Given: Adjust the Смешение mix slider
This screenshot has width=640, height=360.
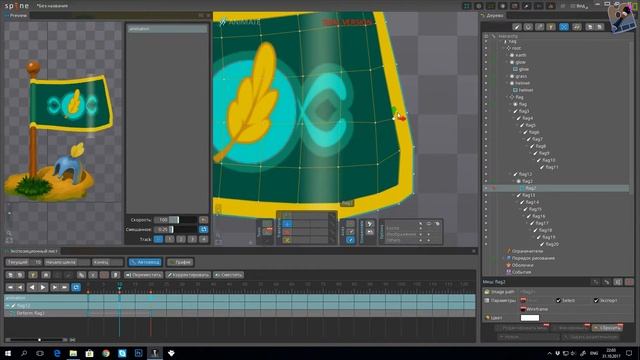Looking at the screenshot, I should (183, 229).
